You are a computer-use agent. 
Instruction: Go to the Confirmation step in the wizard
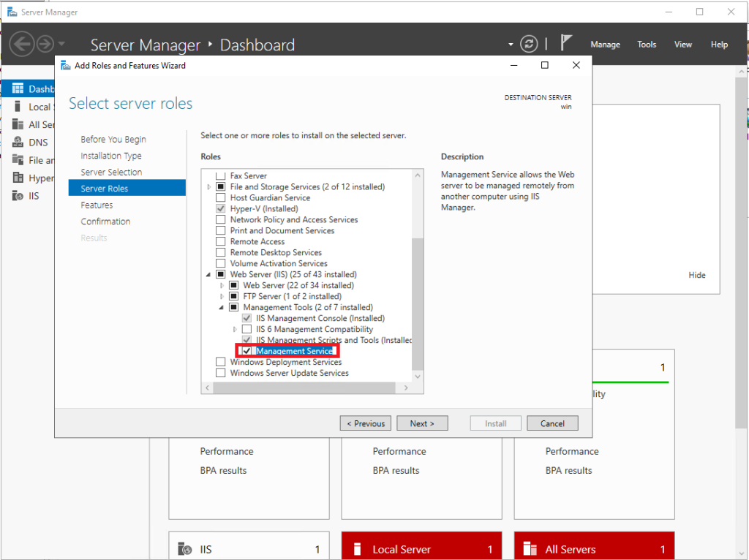(105, 221)
